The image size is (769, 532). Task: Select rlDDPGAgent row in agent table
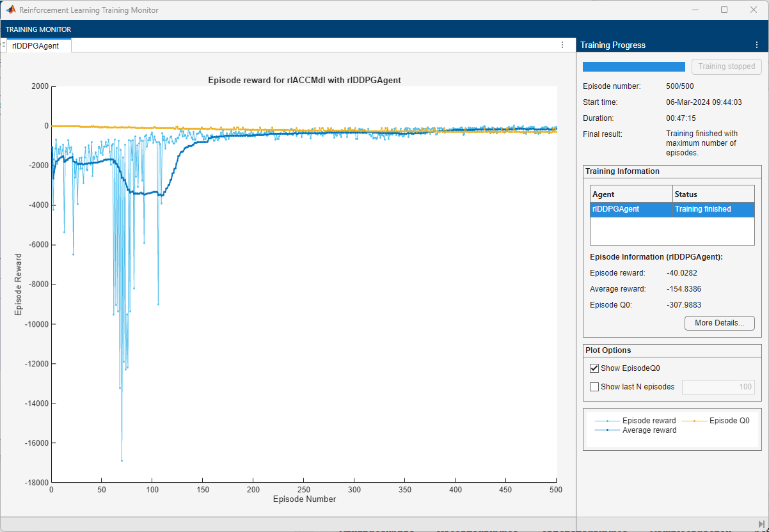point(672,209)
